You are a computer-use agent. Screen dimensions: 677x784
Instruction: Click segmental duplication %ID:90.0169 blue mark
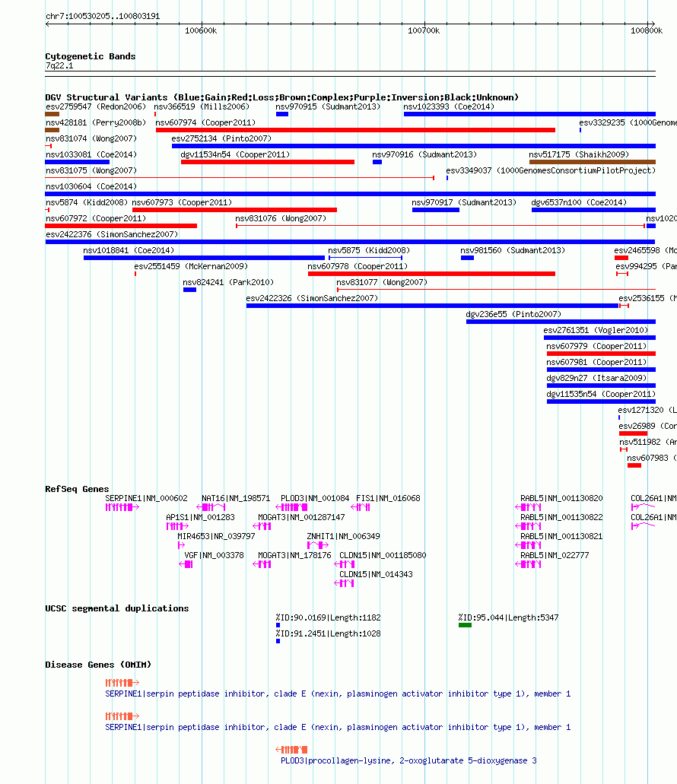point(278,625)
